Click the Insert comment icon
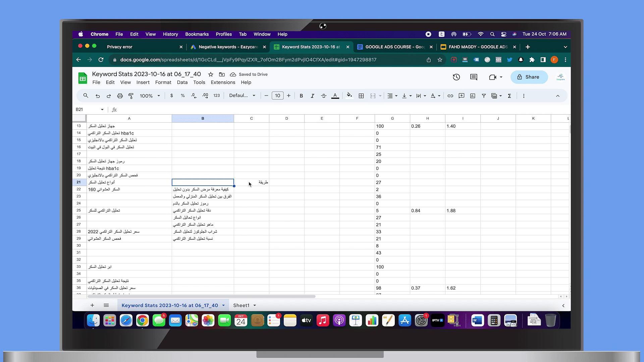The image size is (644, 362). pos(462,96)
